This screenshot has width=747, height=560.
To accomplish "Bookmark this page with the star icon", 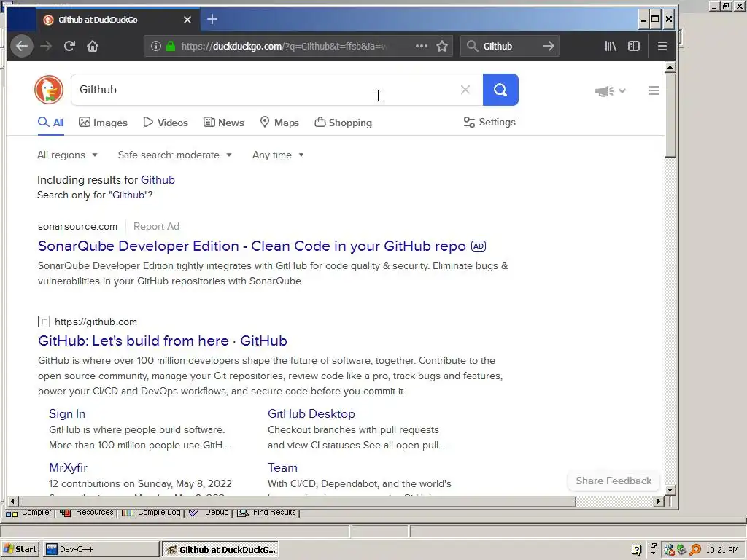I will click(442, 46).
